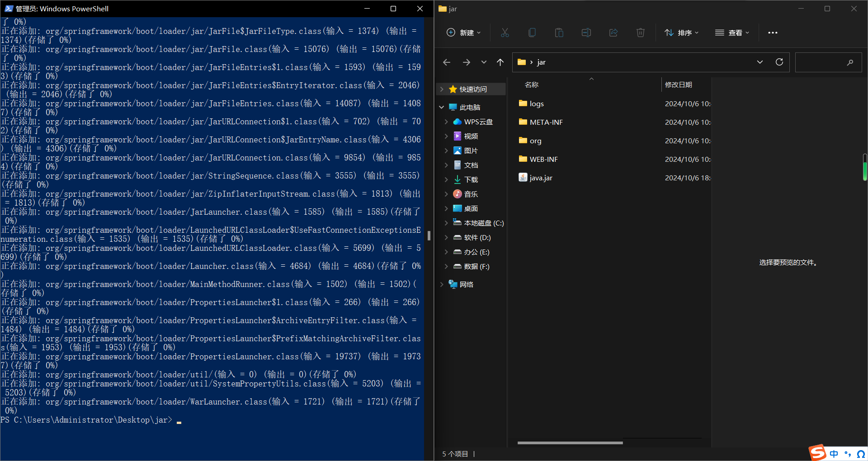Click the Cut scissors icon in toolbar
Viewport: 868px width, 461px height.
coord(505,33)
